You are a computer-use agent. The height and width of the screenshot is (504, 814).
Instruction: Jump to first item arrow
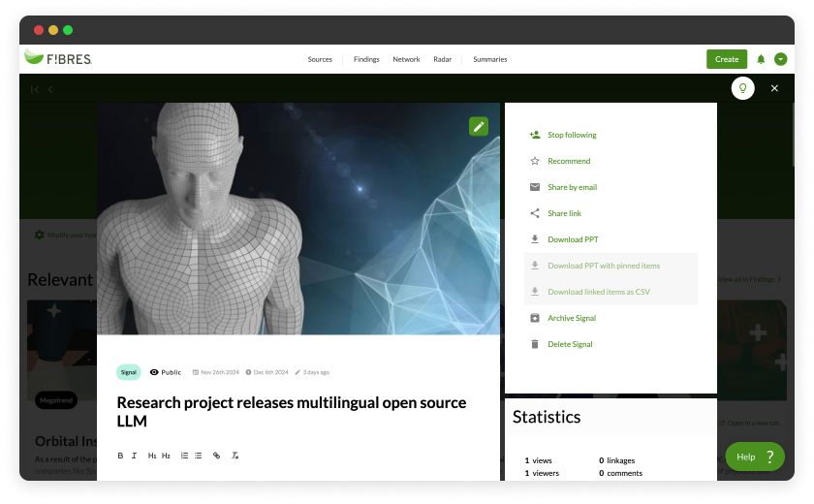coord(35,89)
